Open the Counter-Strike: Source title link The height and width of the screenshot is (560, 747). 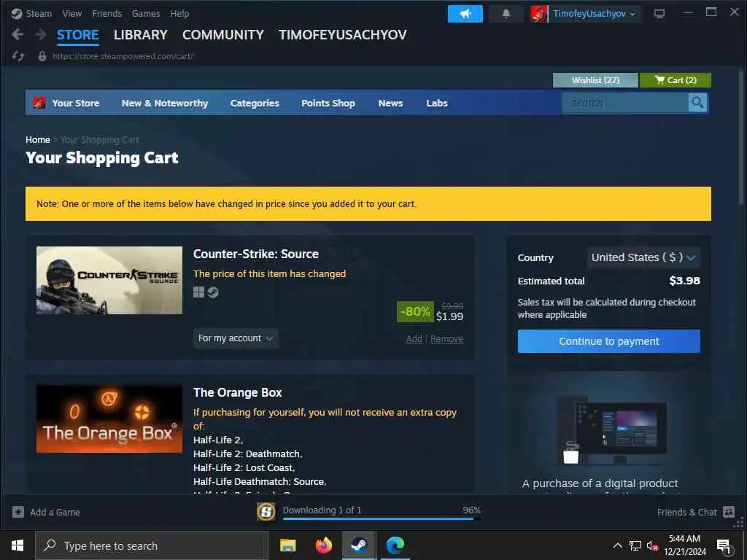point(256,254)
